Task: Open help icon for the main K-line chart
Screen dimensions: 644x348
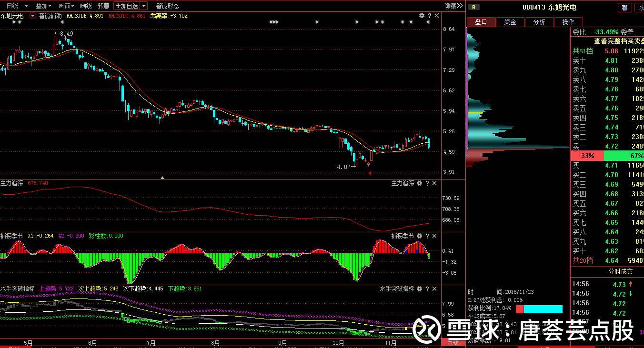Action: (429, 16)
